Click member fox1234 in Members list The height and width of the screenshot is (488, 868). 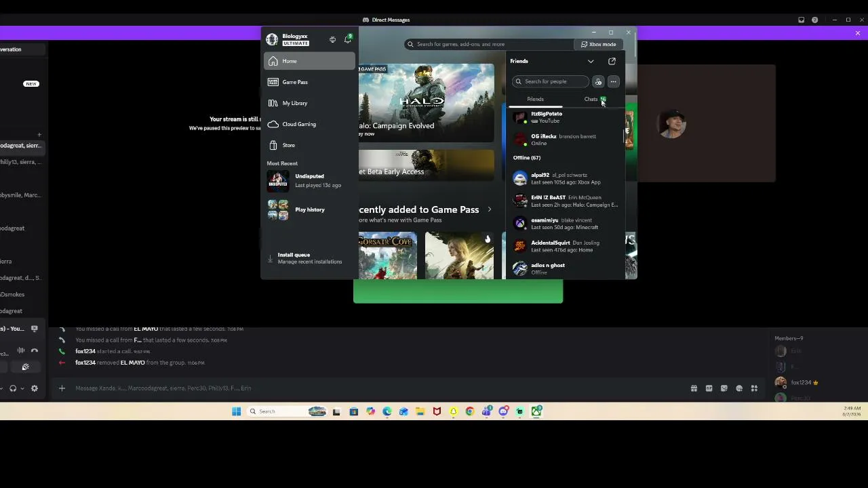797,383
